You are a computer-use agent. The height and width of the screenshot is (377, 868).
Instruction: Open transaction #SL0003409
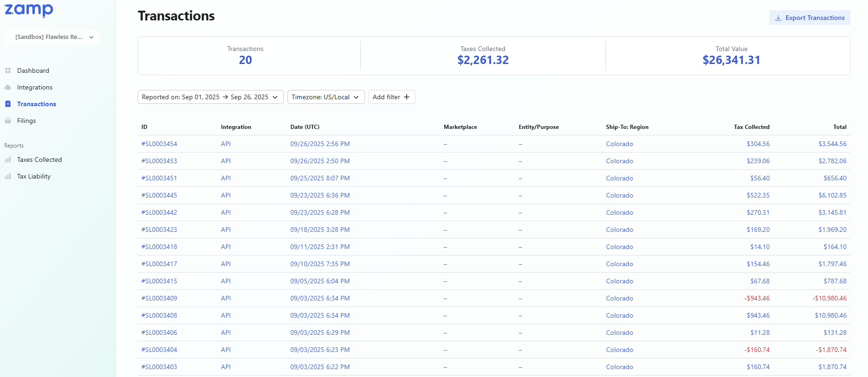pyautogui.click(x=159, y=298)
